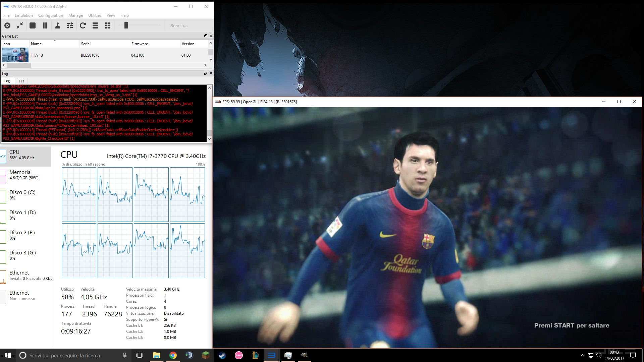This screenshot has height=362, width=644.
Task: Switch the game list to list view
Action: click(x=95, y=25)
